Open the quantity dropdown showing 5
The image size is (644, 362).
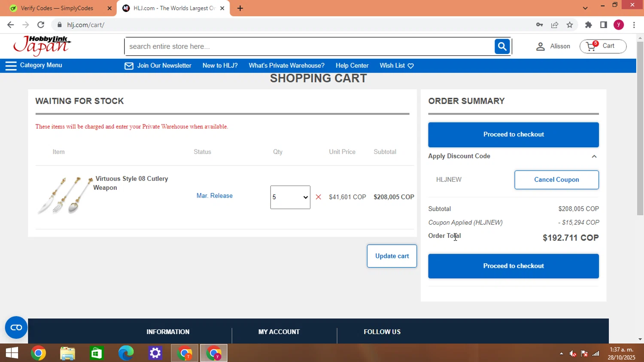(290, 197)
